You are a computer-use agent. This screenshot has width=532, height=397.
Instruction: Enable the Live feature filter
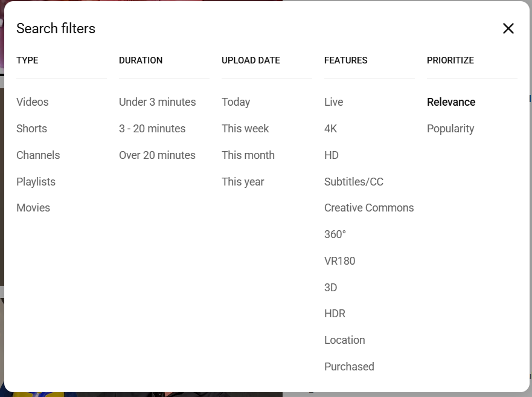[x=333, y=102]
